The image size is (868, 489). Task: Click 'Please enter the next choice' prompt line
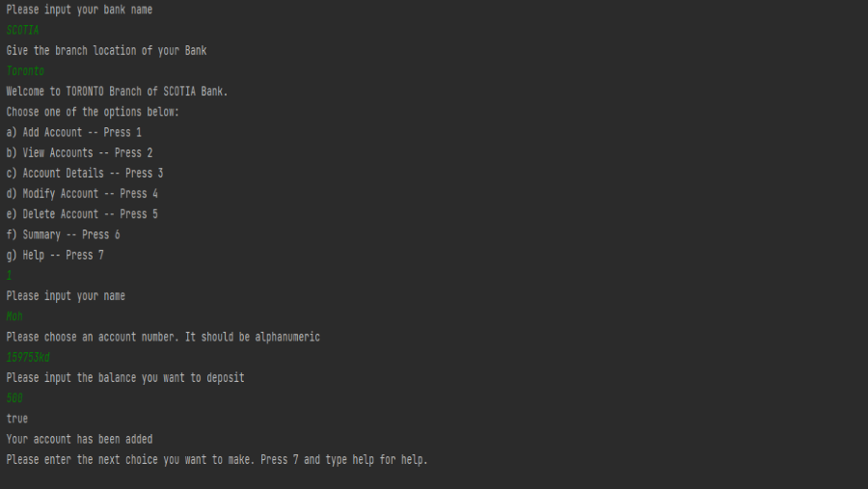click(217, 460)
